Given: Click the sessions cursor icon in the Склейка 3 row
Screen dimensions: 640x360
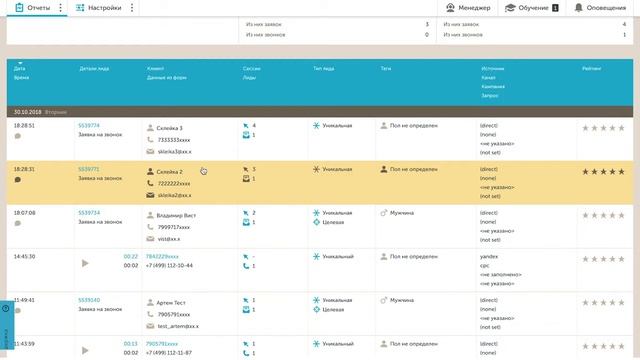Looking at the screenshot, I should tap(246, 126).
